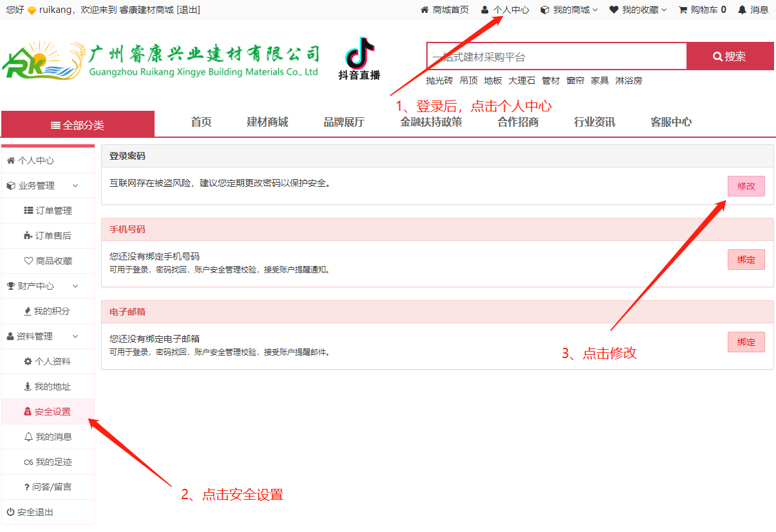Expand the 我的商城 dropdown arrow

pos(595,10)
